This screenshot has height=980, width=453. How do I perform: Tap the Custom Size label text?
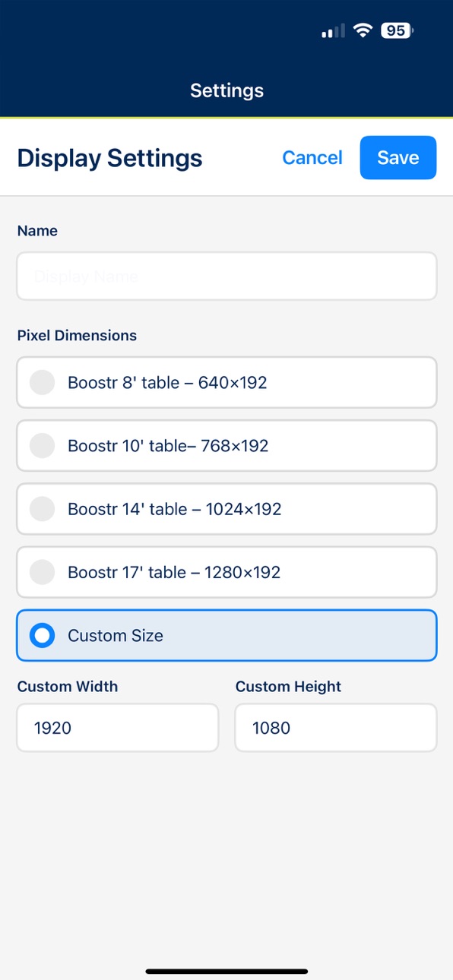pos(116,635)
